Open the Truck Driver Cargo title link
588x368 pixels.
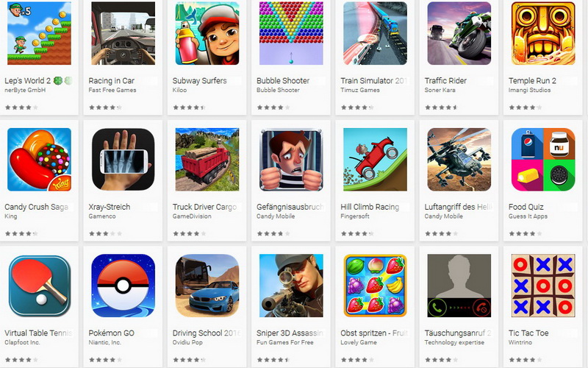point(205,207)
